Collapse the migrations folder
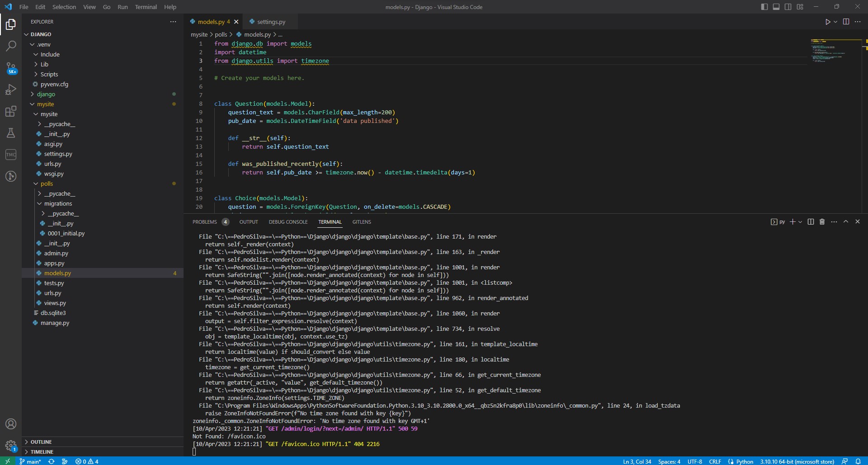Screen dimensions: 868x465 (57, 203)
